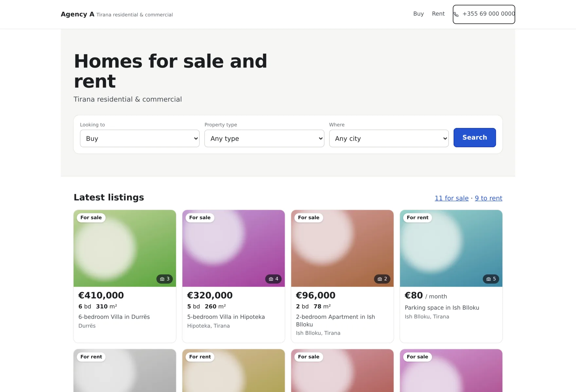Open the Looking to dropdown
Viewport: 576px width, 392px height.
click(x=140, y=138)
